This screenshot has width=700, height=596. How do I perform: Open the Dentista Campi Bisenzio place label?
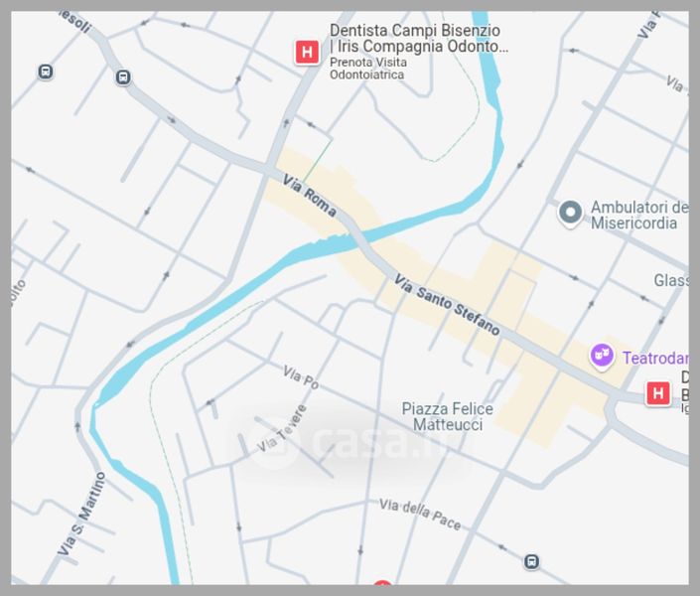click(x=419, y=38)
